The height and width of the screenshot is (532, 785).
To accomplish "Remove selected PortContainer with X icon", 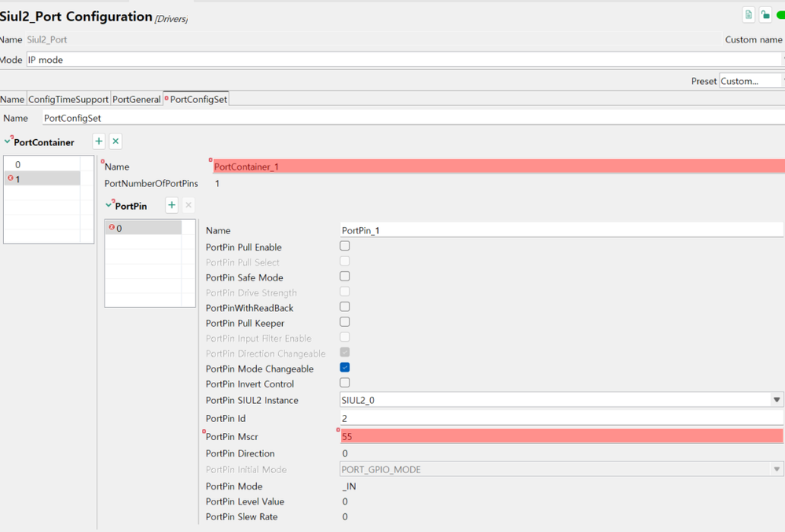I will click(x=116, y=141).
